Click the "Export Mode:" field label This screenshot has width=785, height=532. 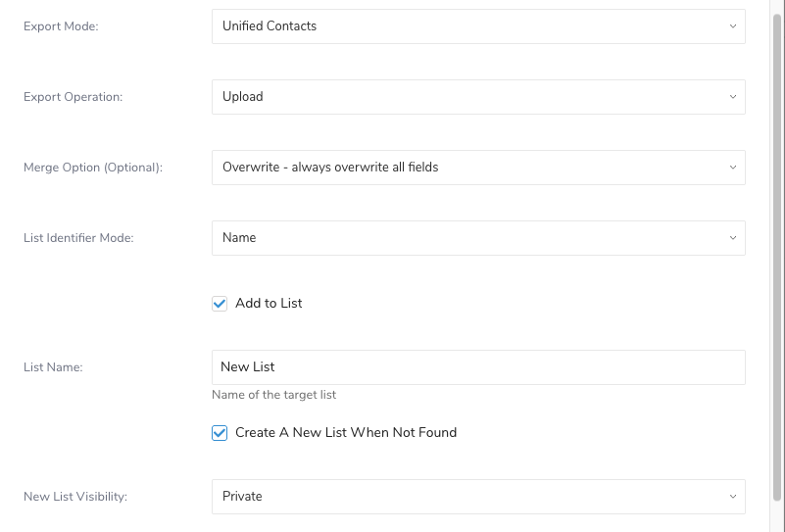coord(61,26)
